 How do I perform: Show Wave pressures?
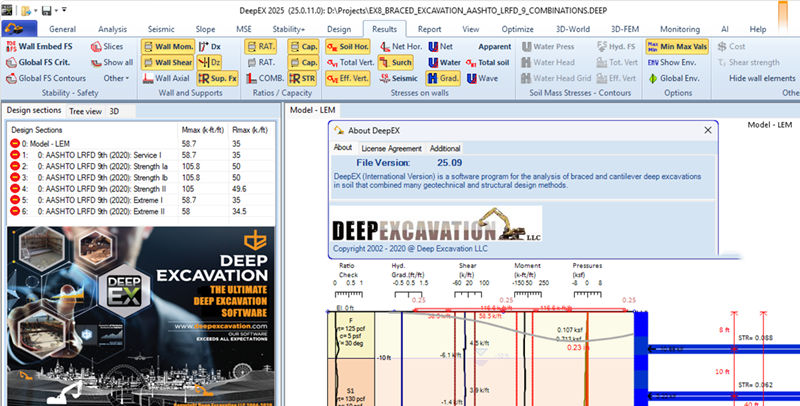[x=482, y=78]
